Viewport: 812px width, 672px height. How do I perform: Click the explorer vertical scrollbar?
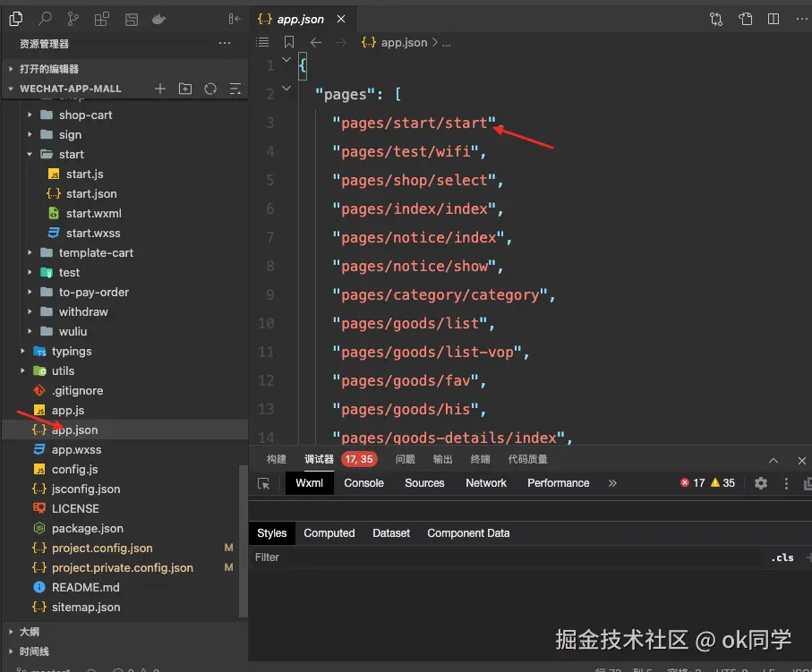click(242, 541)
